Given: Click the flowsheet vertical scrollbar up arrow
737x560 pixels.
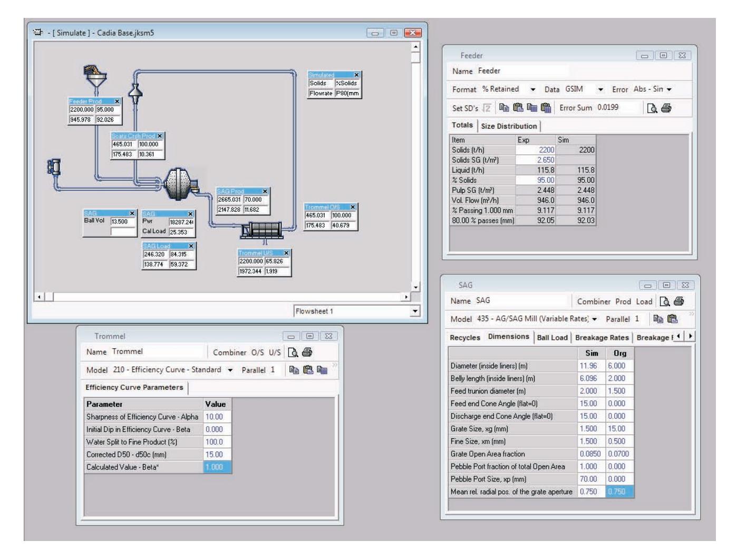Looking at the screenshot, I should [x=415, y=47].
